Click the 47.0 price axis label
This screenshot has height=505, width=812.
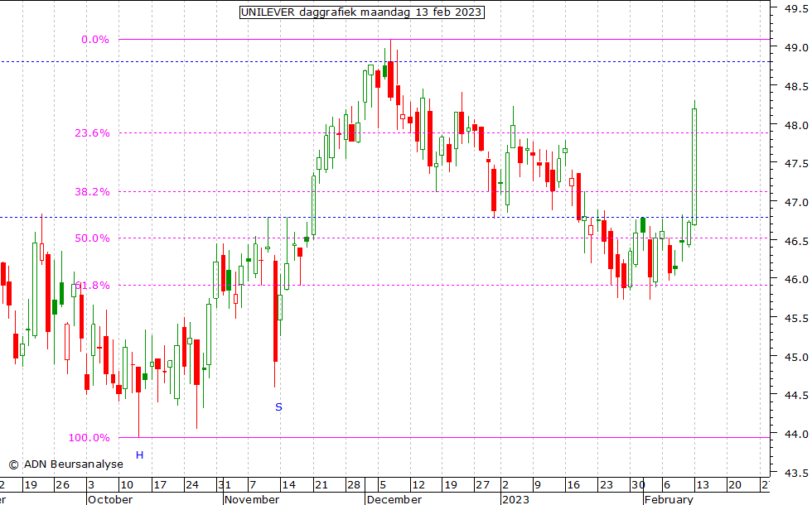[796, 202]
